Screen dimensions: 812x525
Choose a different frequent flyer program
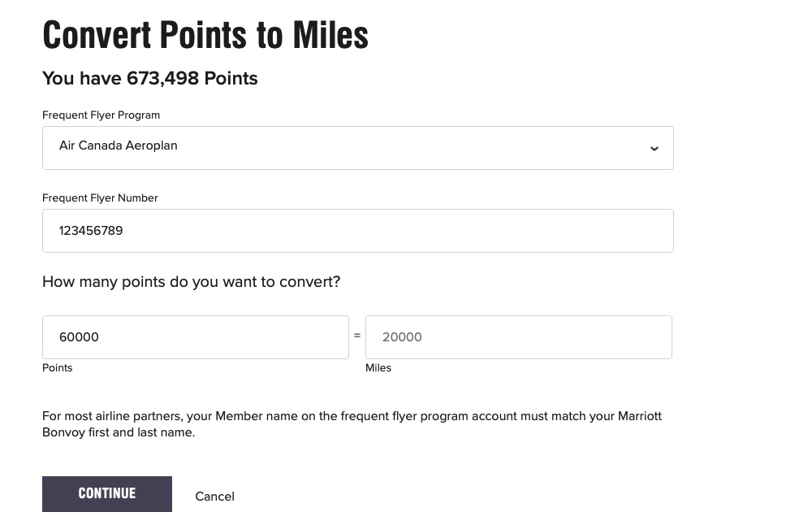357,148
